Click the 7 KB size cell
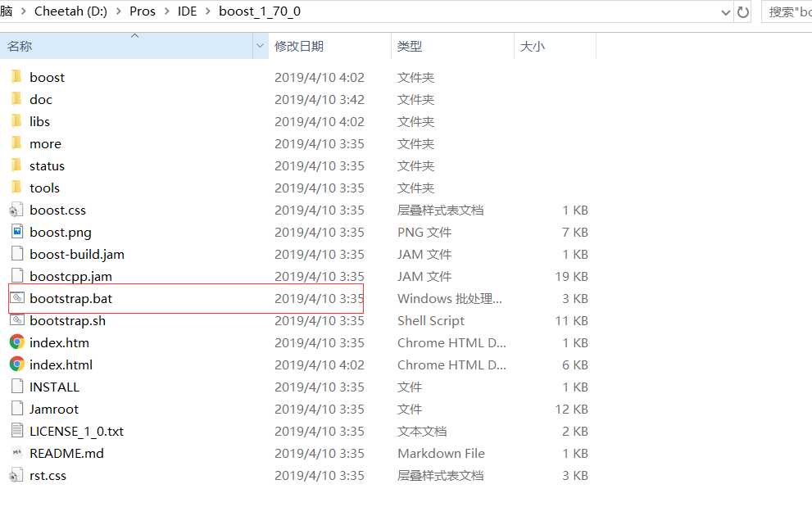The width and height of the screenshot is (812, 507). (575, 232)
